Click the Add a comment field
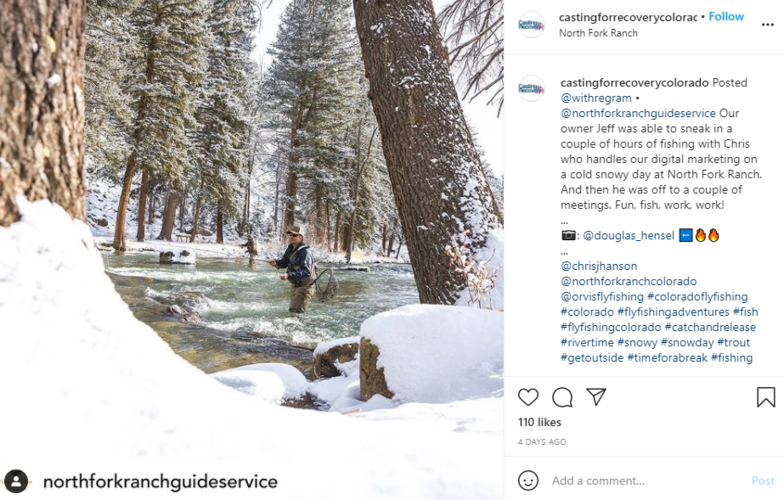 click(x=645, y=480)
